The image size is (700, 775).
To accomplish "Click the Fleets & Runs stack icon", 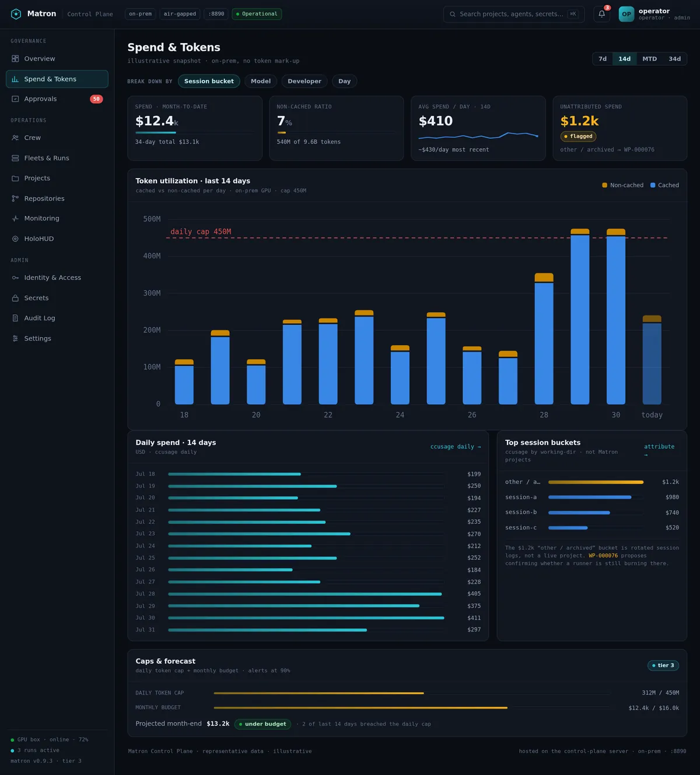I will click(x=15, y=158).
